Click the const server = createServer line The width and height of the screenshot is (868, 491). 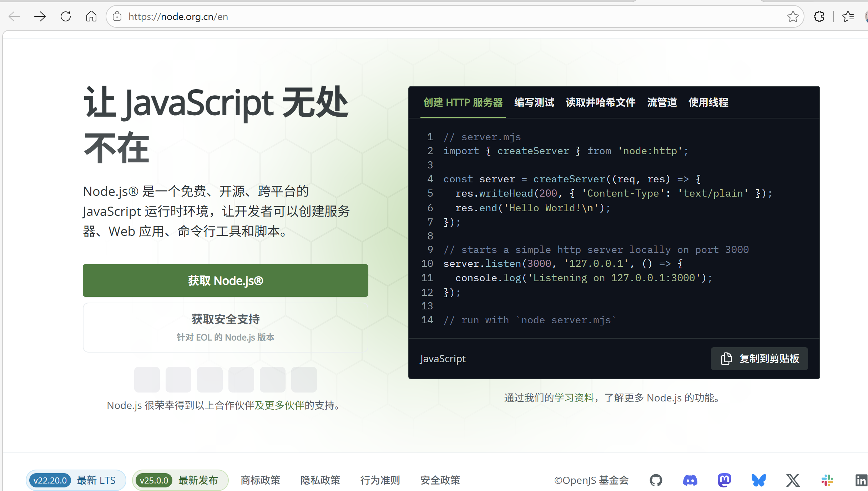click(x=572, y=179)
